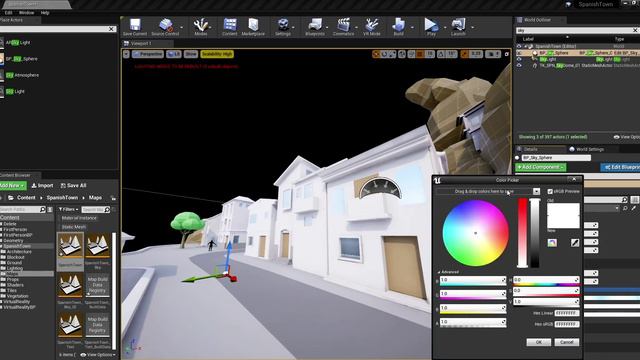Image resolution: width=640 pixels, height=360 pixels.
Task: Select the Architecture folder in the tree
Action: click(19, 252)
